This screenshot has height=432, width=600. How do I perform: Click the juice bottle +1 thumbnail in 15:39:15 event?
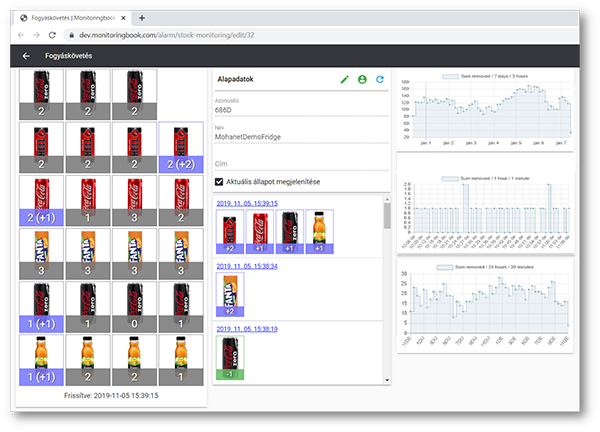(320, 231)
